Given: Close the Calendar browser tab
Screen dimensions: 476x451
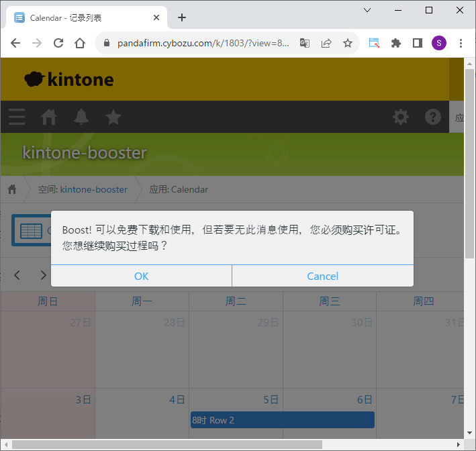Looking at the screenshot, I should [x=157, y=17].
